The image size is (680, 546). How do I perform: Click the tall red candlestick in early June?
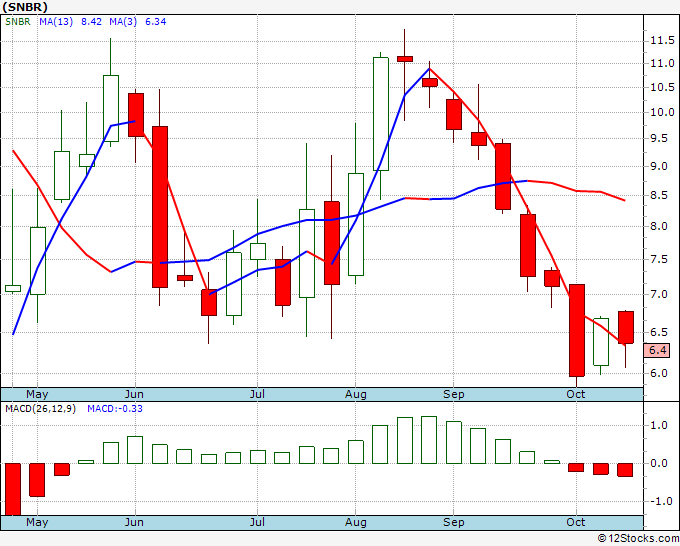point(160,207)
